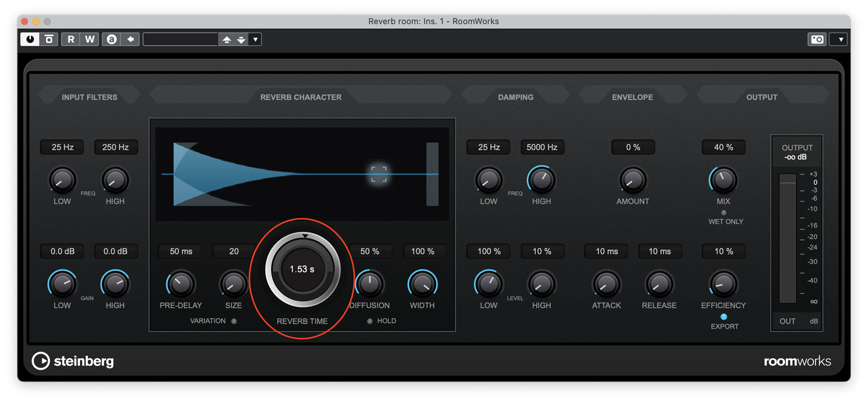The height and width of the screenshot is (402, 868).
Task: Click the Input Filters HIGH frequency knob
Action: [x=115, y=180]
